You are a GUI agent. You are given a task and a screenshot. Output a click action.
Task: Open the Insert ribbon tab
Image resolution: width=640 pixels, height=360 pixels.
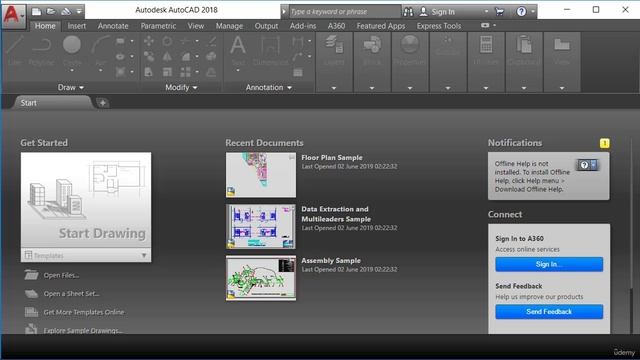point(77,26)
